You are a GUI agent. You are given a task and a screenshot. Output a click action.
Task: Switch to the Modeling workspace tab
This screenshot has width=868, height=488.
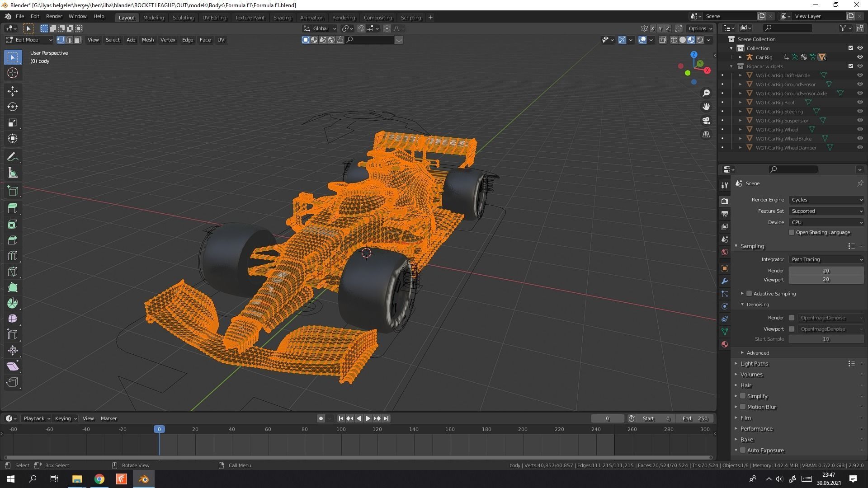tap(153, 18)
